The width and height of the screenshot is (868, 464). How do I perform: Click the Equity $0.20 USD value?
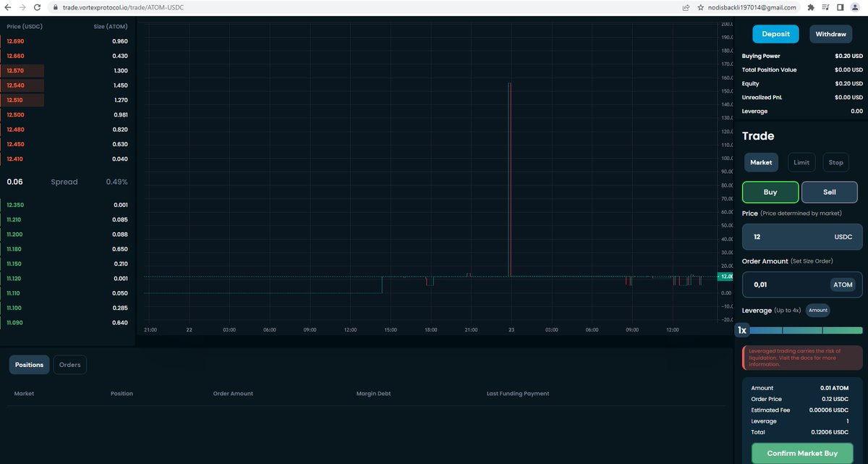pyautogui.click(x=848, y=83)
